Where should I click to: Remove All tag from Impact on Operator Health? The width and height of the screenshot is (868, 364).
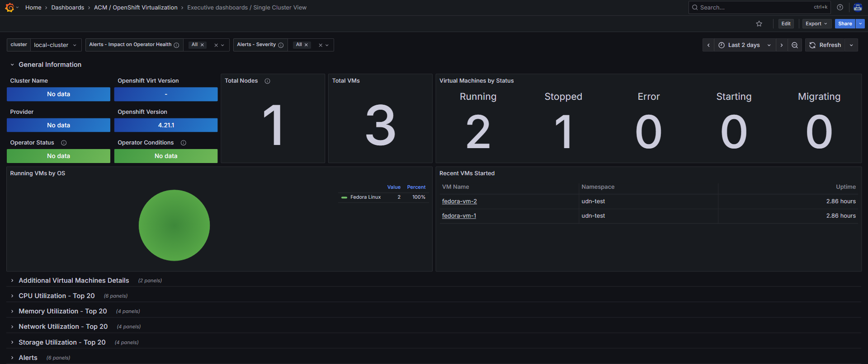pos(203,45)
